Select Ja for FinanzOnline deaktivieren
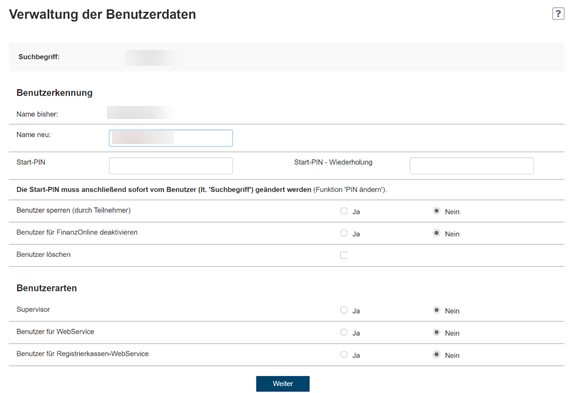 [x=344, y=233]
